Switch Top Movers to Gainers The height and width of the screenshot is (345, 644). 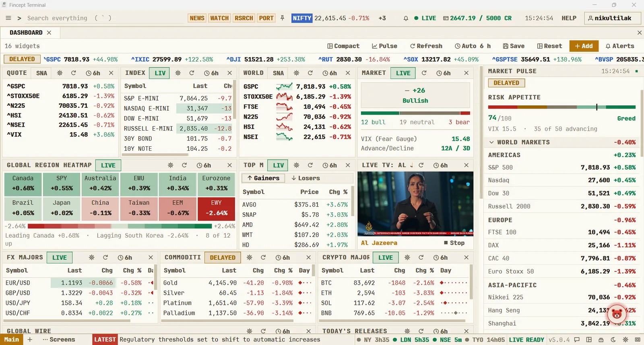pyautogui.click(x=263, y=178)
